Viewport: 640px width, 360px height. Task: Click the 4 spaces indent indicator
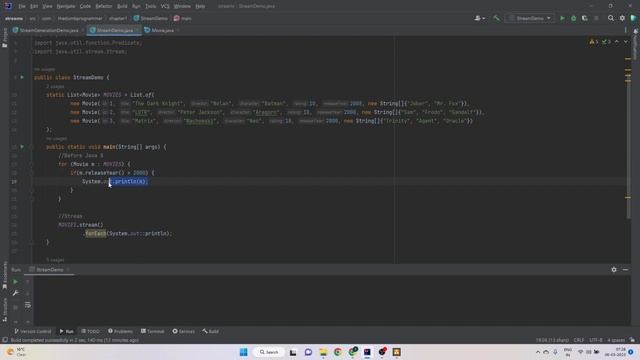pos(616,340)
